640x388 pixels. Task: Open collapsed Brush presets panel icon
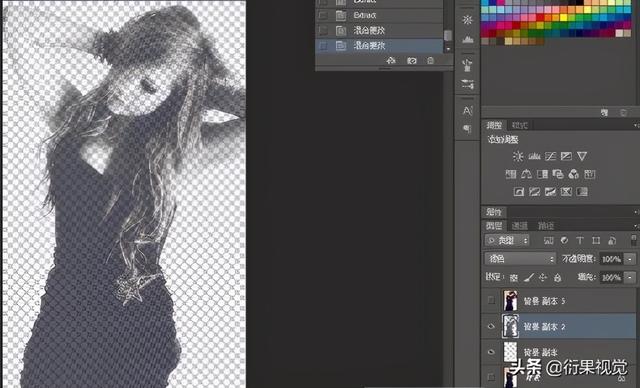tap(468, 84)
